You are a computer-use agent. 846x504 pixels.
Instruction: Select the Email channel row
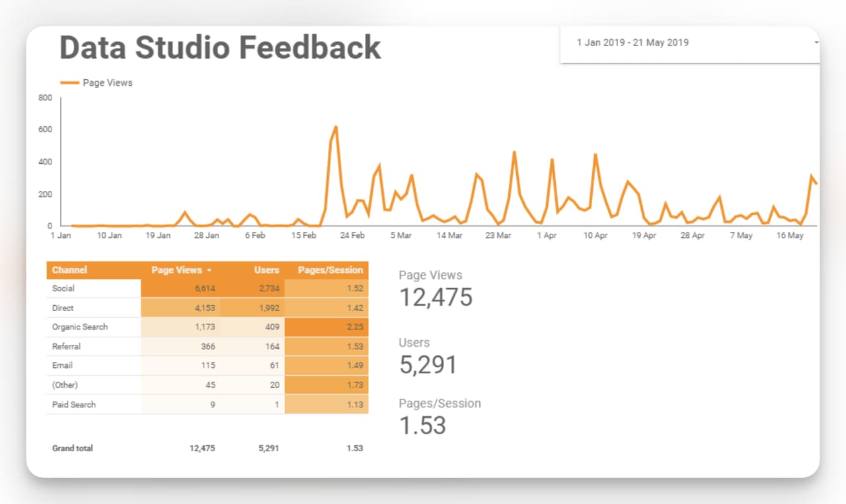point(208,365)
